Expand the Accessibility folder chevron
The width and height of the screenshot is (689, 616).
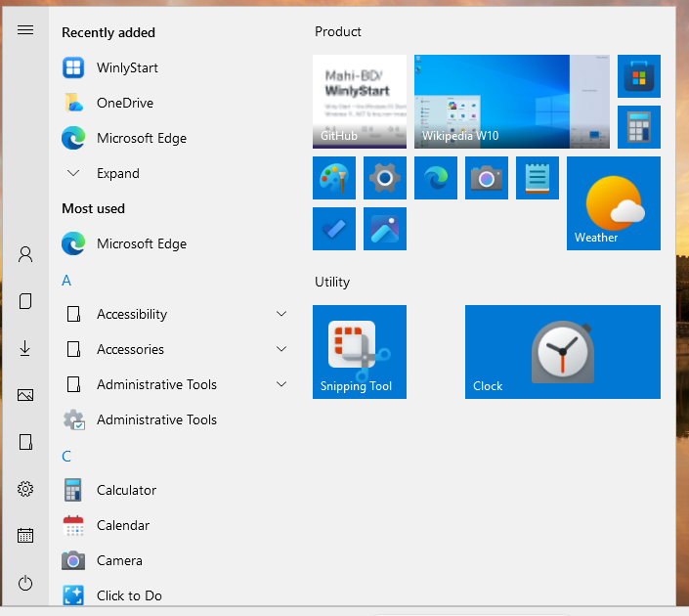[x=281, y=314]
